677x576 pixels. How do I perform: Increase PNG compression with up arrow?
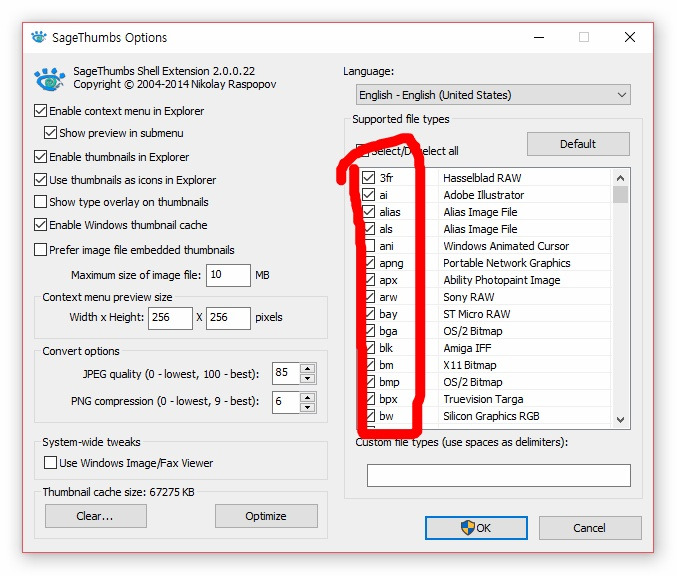click(x=307, y=397)
